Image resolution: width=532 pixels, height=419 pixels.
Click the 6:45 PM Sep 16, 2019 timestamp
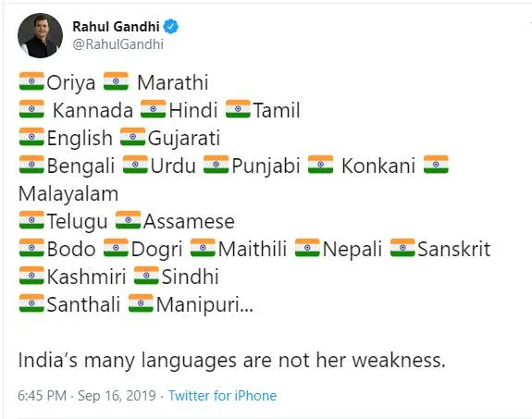click(87, 396)
